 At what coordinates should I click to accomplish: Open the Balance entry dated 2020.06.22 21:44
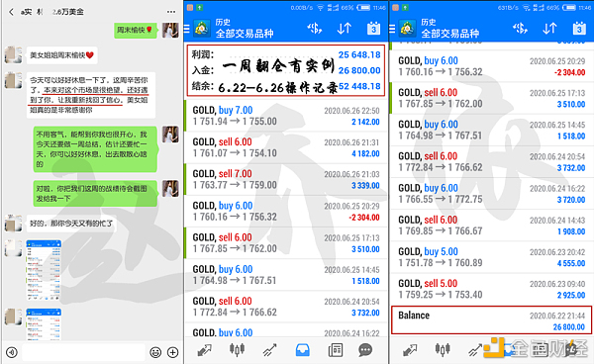(x=492, y=320)
